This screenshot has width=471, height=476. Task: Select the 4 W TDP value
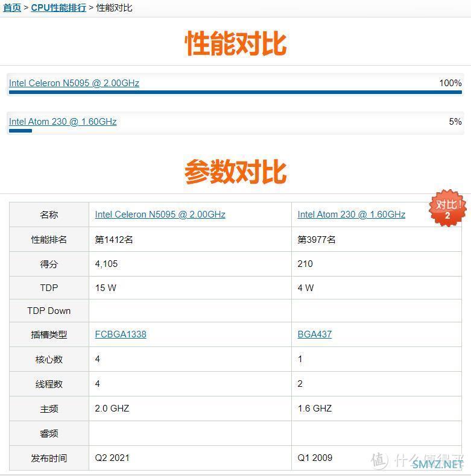(x=306, y=288)
